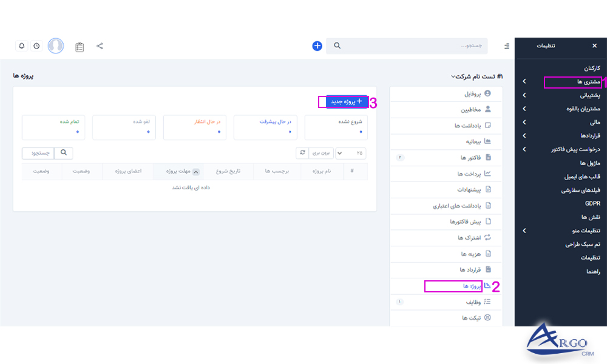
Task: Open notifications via the bell icon
Action: click(22, 45)
